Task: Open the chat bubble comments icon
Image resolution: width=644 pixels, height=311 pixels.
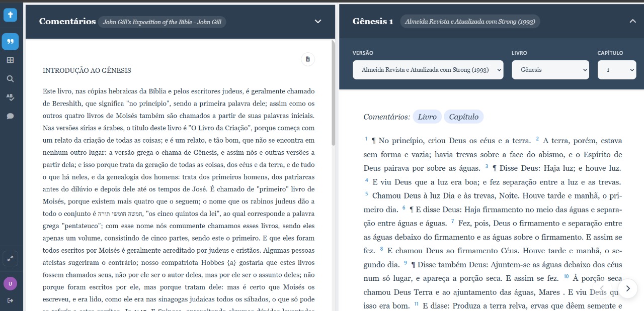Action: [x=10, y=116]
